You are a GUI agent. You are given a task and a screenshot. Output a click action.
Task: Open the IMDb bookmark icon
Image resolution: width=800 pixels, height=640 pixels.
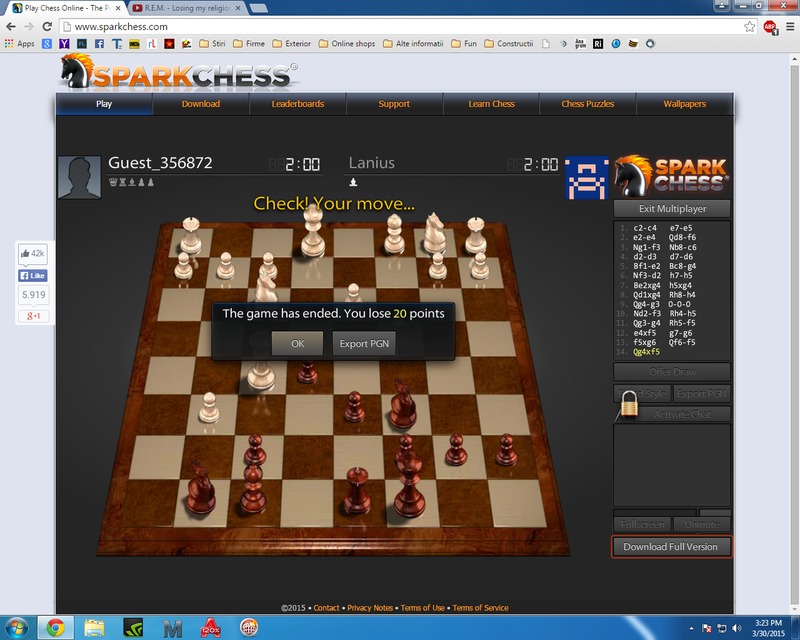point(134,44)
